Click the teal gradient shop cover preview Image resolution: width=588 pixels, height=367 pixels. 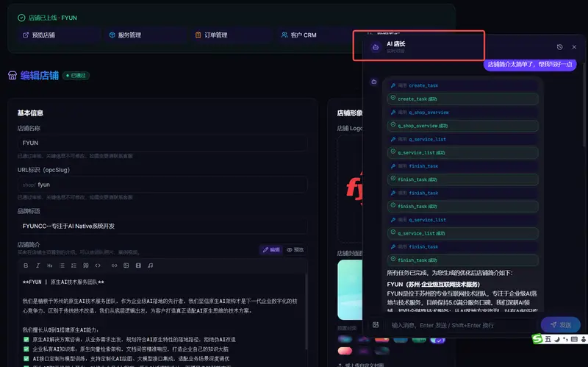pyautogui.click(x=350, y=290)
